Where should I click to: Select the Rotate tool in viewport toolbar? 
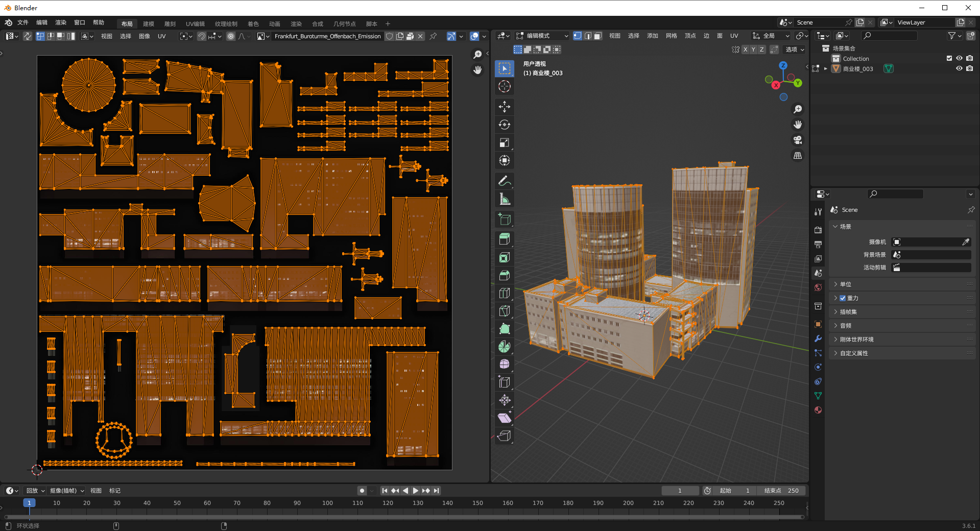tap(504, 125)
